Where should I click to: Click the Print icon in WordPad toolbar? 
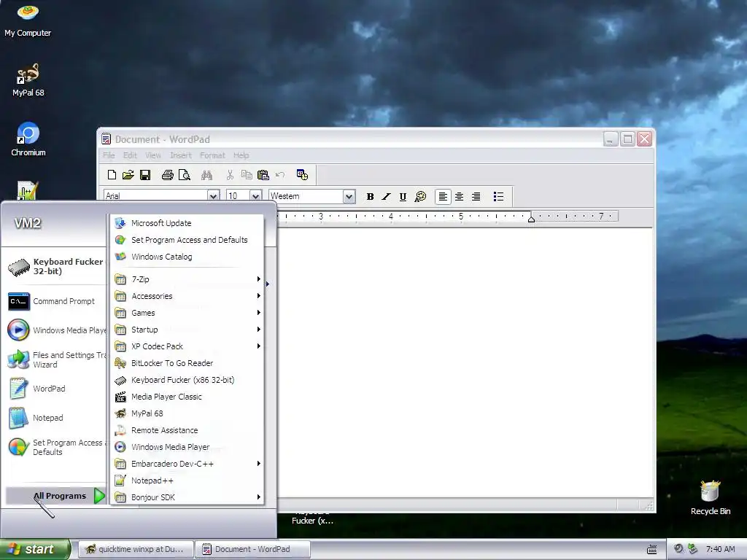[x=167, y=175]
